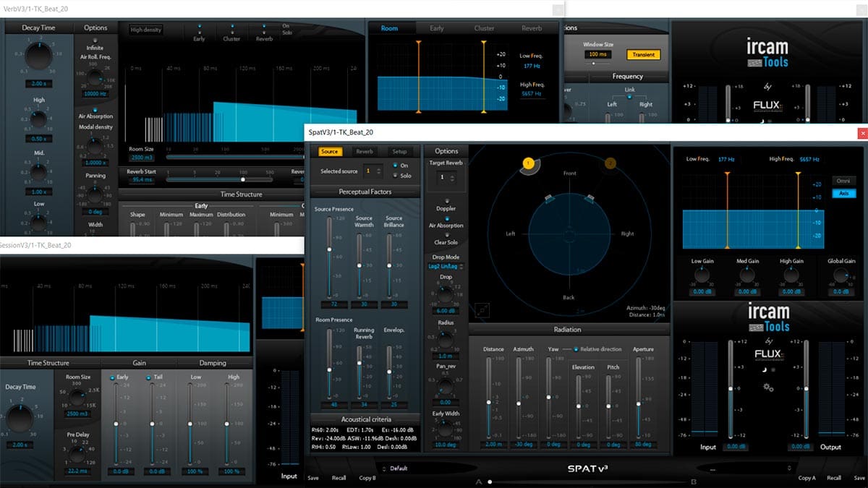Viewport: 868px width, 488px height.
Task: Click the left speaker icon in Spat viewer
Action: point(550,199)
